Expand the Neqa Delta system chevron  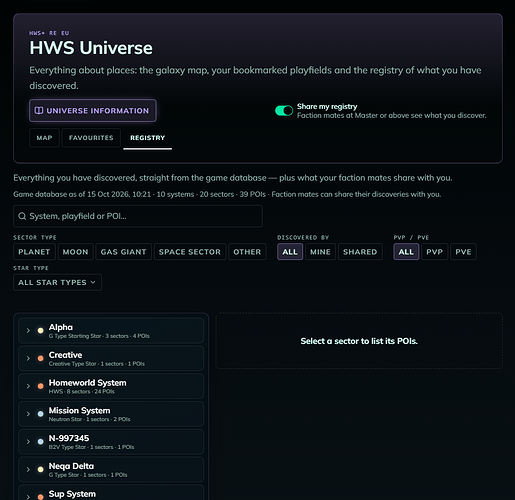tap(28, 469)
